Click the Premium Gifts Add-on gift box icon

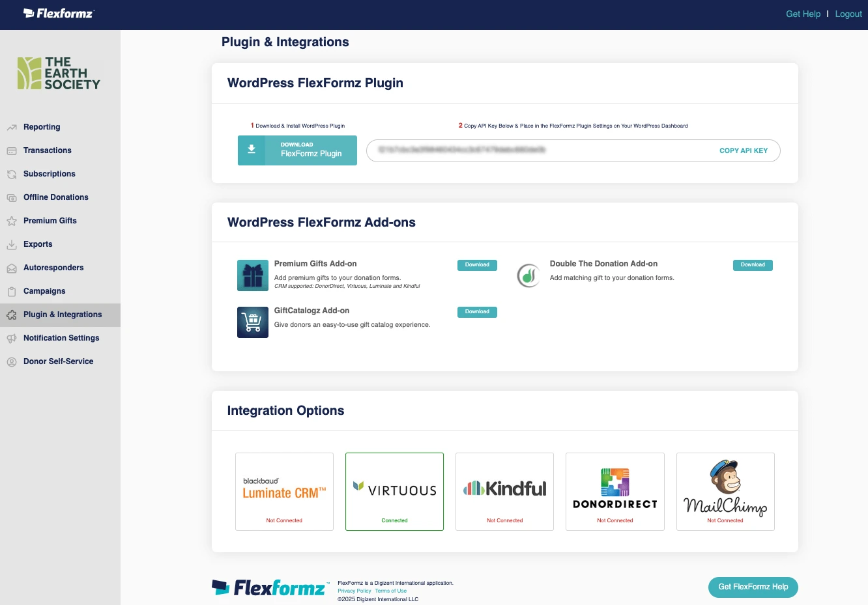coord(253,275)
